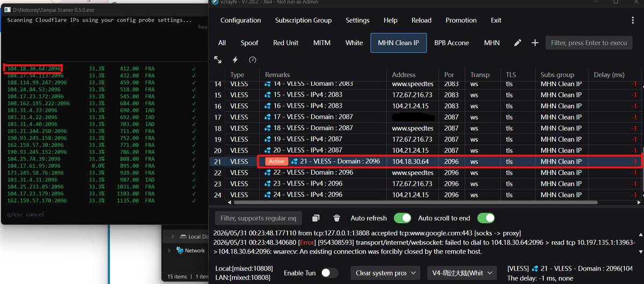Open the Help menu
644x284 pixels.
tap(390, 20)
